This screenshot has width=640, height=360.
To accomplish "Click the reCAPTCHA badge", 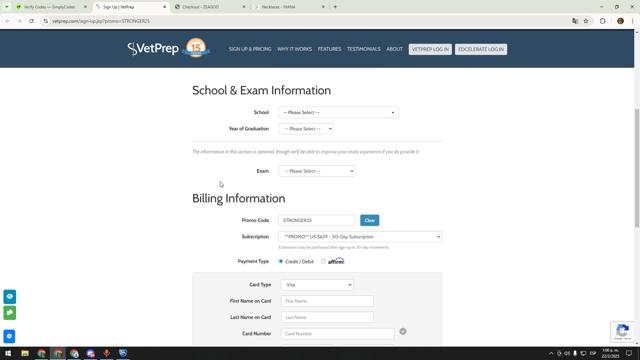I will pos(622,331).
